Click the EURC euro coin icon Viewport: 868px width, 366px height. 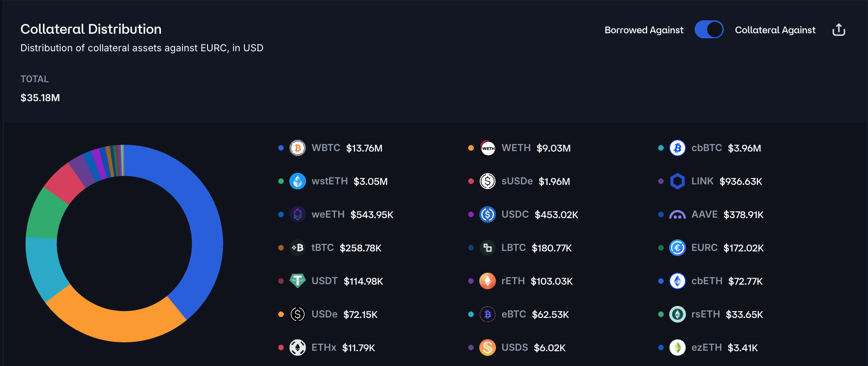point(678,248)
